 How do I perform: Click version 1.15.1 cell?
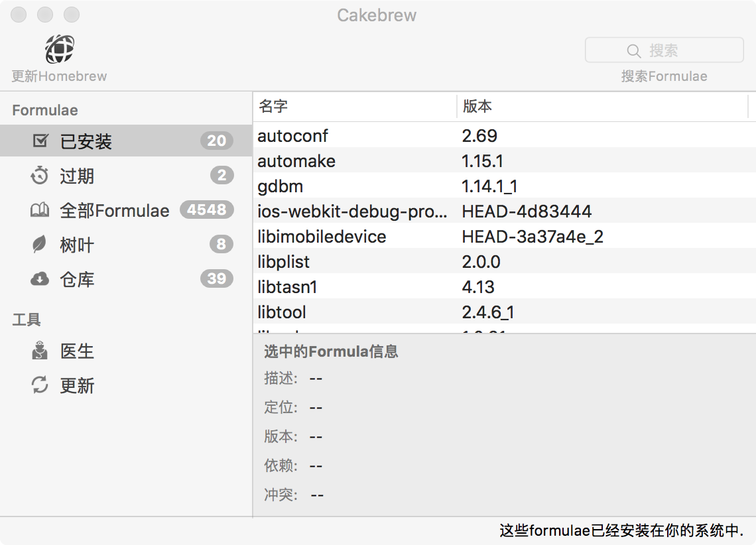(482, 161)
